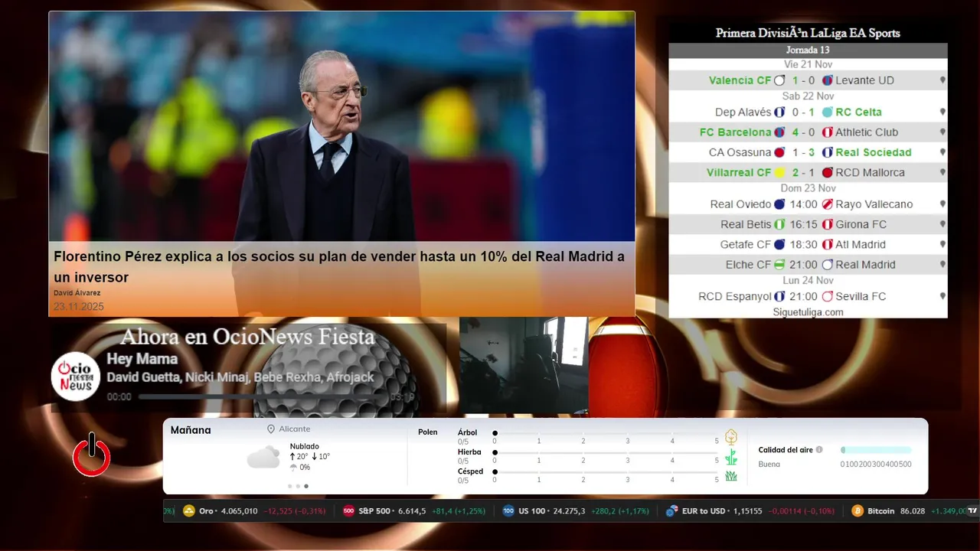Click the location pin beside Alicante
Image resolution: width=980 pixels, height=551 pixels.
(x=271, y=429)
